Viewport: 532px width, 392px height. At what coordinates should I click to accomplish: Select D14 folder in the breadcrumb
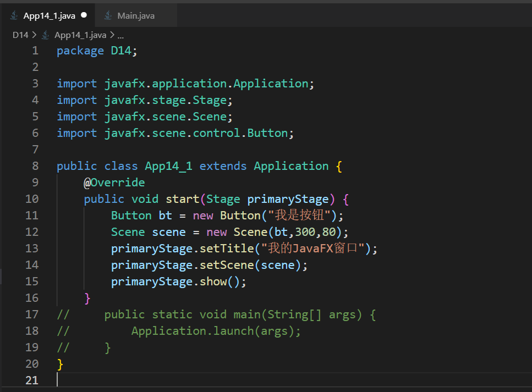pyautogui.click(x=20, y=35)
